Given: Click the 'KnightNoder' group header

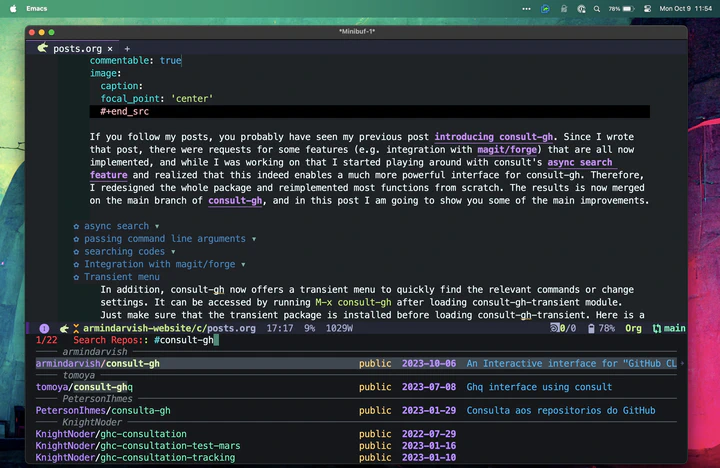Looking at the screenshot, I should click(x=92, y=422).
